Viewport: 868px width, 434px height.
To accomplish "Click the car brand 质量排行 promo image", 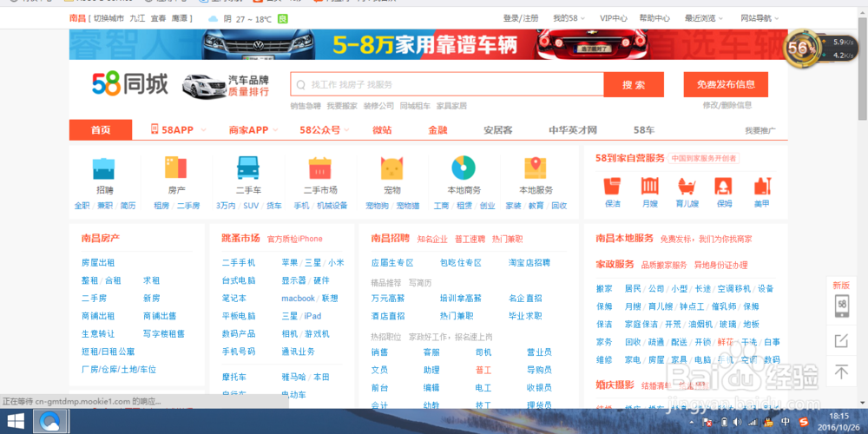I will point(226,85).
